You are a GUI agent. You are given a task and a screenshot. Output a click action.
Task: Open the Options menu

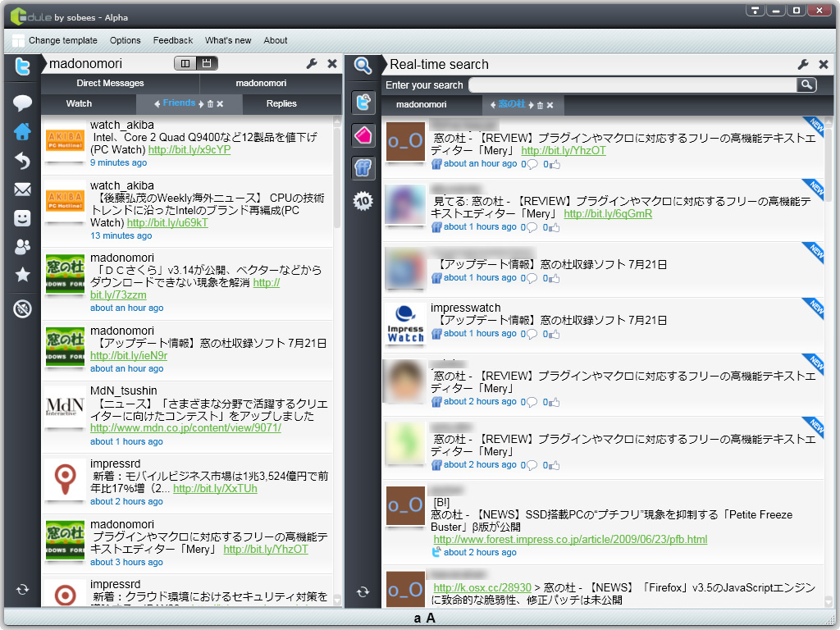pos(125,40)
